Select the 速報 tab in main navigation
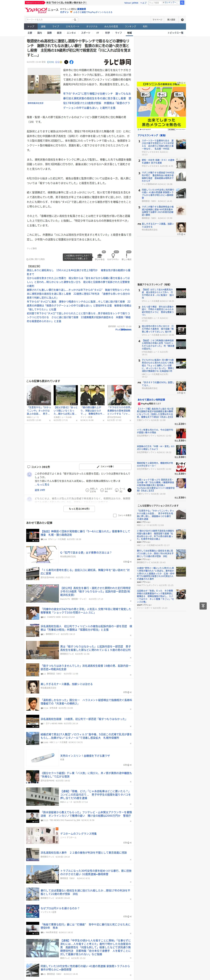210x980 pixels. pos(43,26)
